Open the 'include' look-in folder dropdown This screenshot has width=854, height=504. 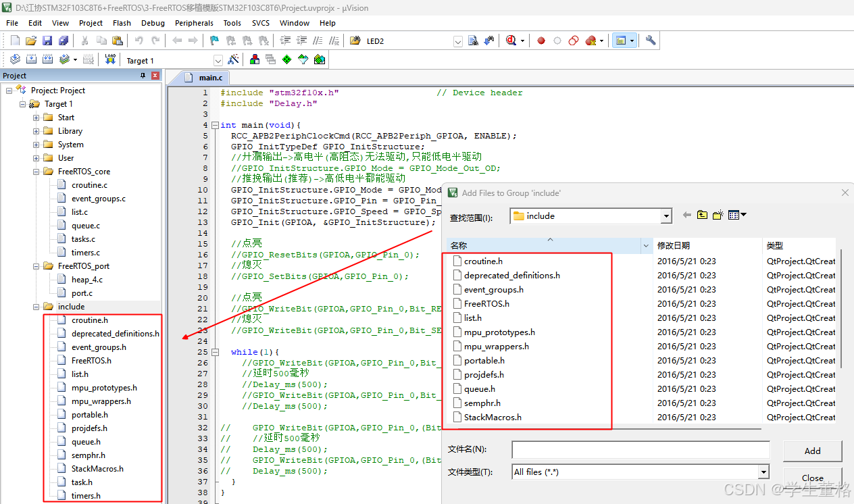coord(666,216)
